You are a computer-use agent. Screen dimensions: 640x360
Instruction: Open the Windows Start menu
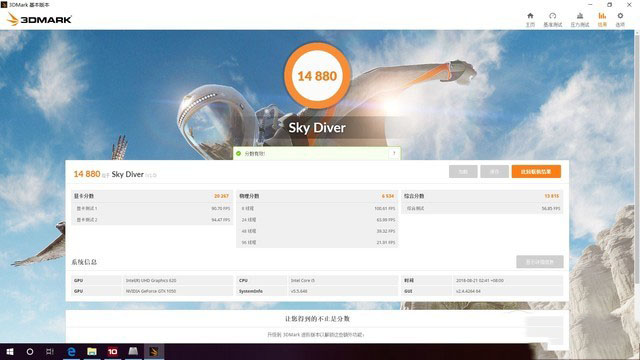[x=10, y=351]
